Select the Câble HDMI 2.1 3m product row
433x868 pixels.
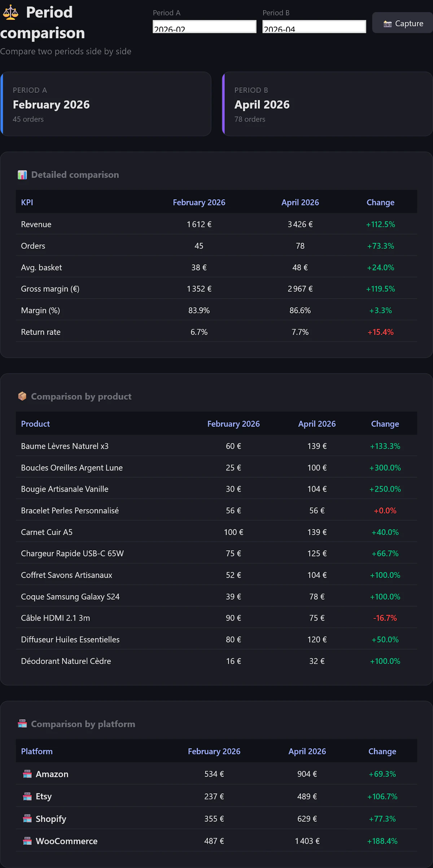pos(216,618)
